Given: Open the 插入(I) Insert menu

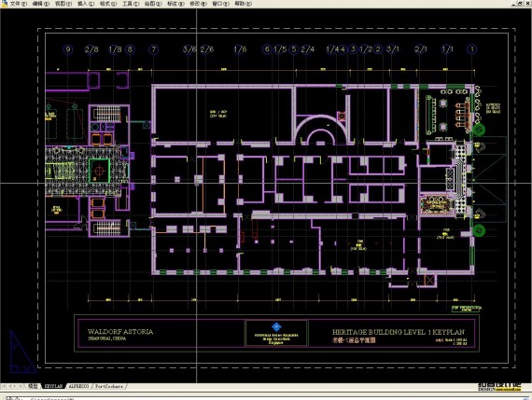Looking at the screenshot, I should (86, 4).
